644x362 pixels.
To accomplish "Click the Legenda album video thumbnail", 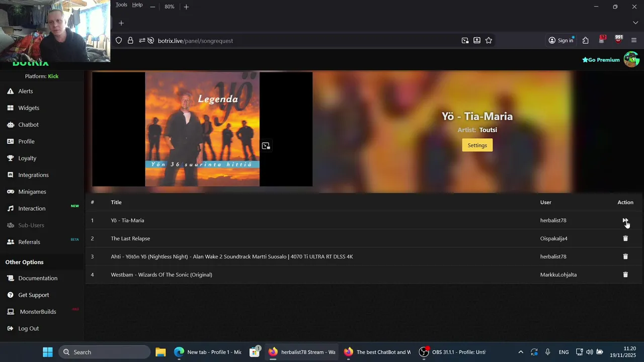I will pyautogui.click(x=202, y=129).
